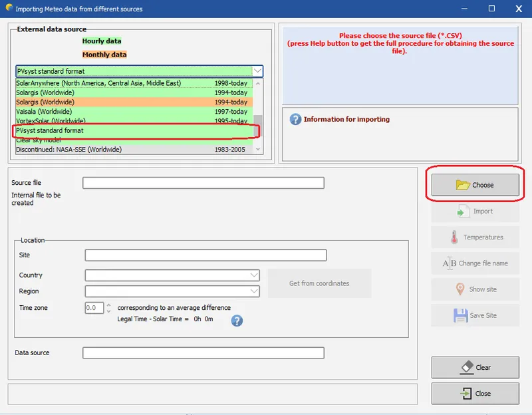Open the Country dropdown
The height and width of the screenshot is (415, 532).
pos(254,275)
